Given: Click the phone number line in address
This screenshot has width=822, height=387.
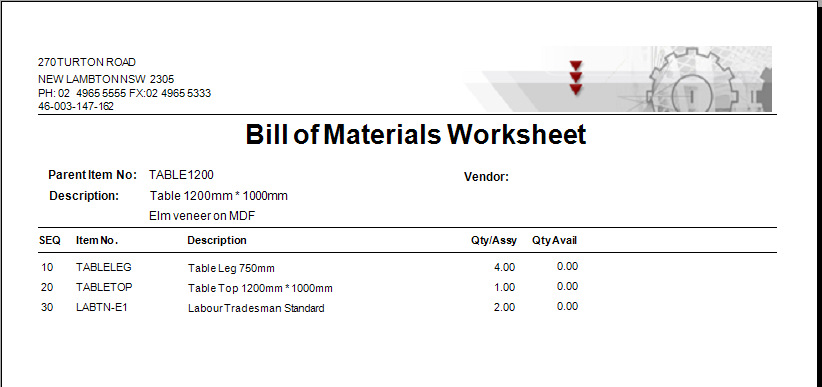Looking at the screenshot, I should point(125,93).
